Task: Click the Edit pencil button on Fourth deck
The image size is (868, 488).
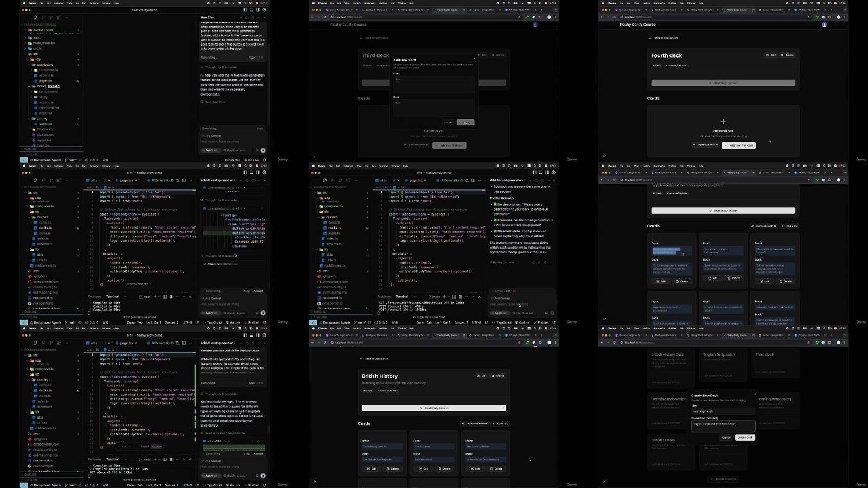Action: pos(771,55)
